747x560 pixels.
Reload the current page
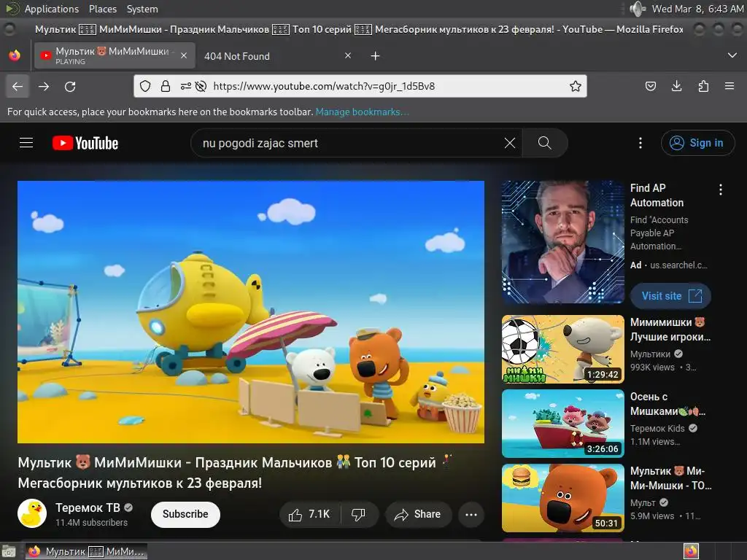[x=70, y=86]
